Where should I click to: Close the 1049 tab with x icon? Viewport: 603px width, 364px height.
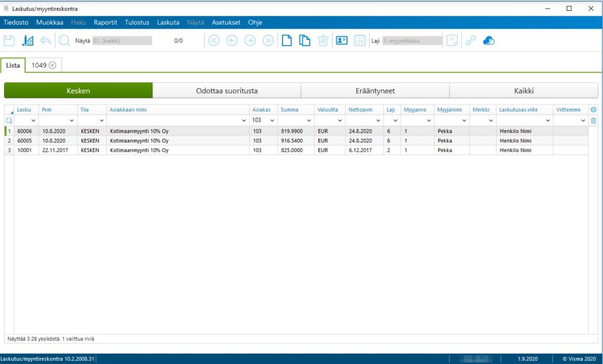coord(53,65)
